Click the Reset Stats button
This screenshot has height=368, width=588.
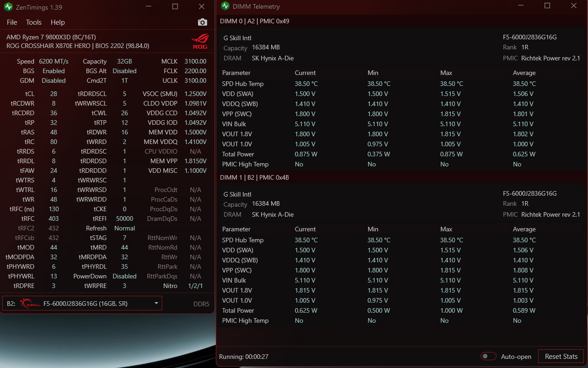point(561,357)
